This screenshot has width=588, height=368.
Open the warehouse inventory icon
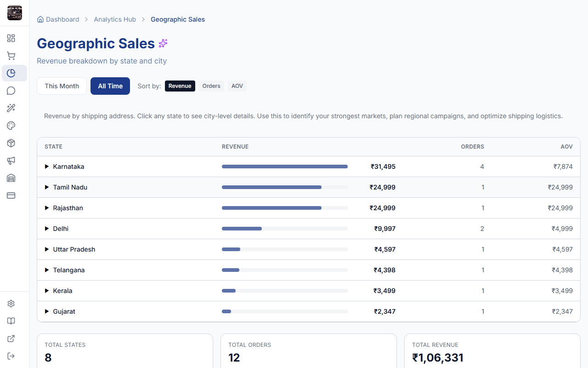(11, 178)
